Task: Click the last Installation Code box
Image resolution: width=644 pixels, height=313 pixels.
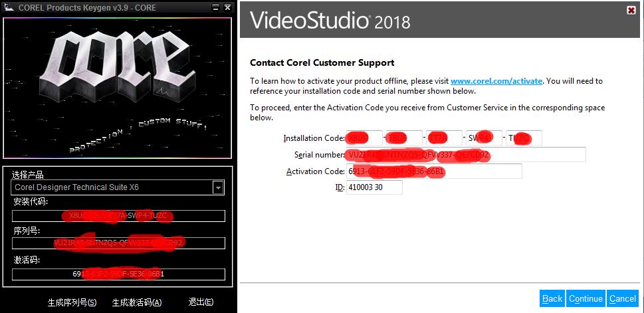Action: 524,138
